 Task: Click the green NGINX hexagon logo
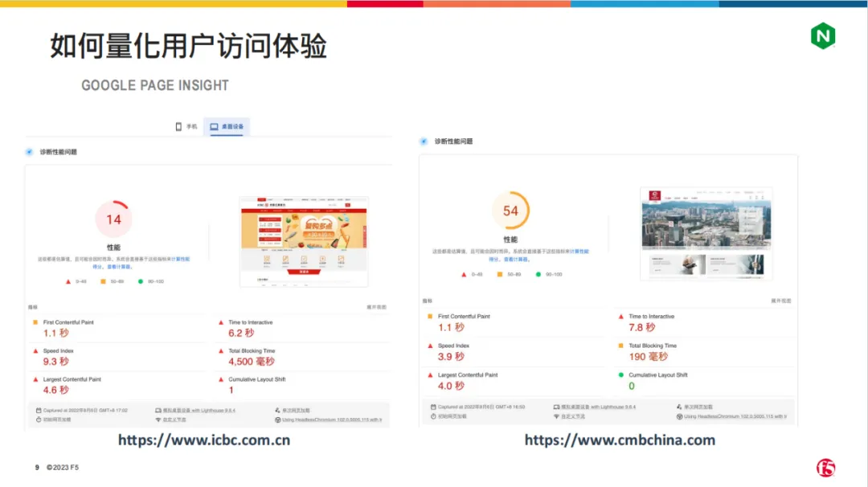tap(823, 36)
